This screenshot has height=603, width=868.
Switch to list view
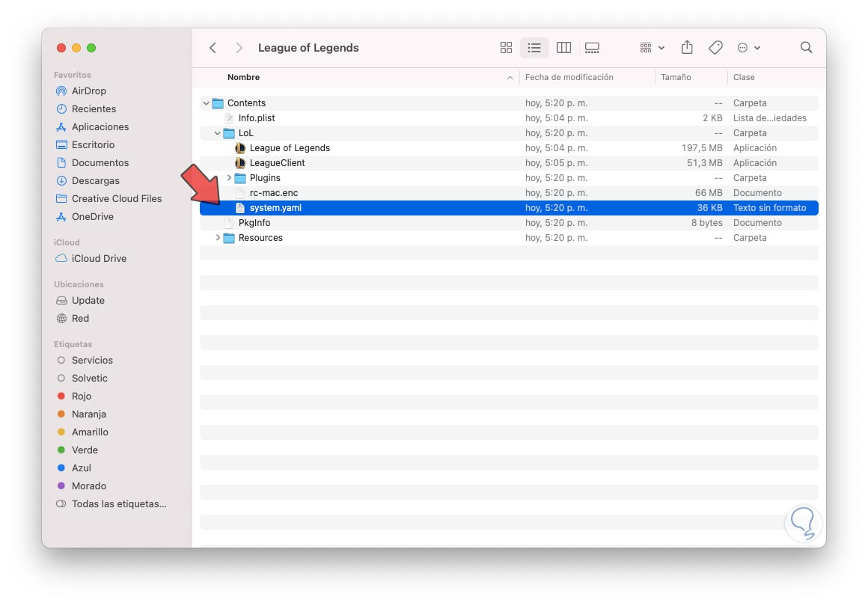click(534, 48)
